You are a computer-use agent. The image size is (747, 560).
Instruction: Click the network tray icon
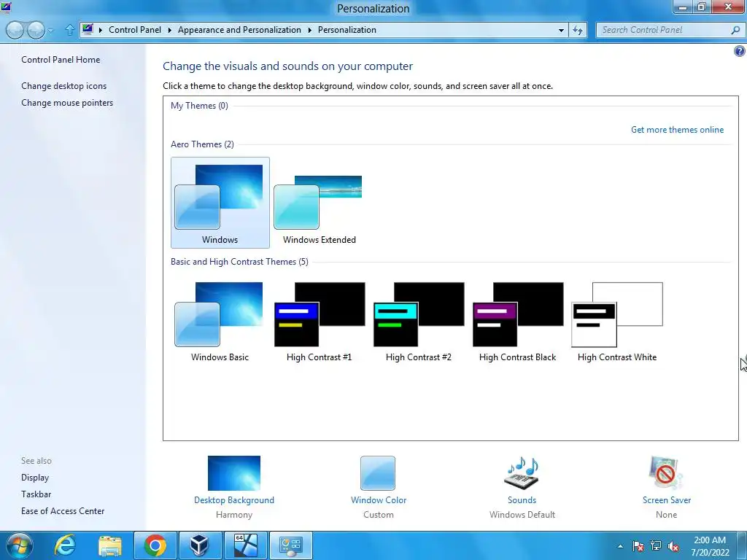pyautogui.click(x=656, y=545)
